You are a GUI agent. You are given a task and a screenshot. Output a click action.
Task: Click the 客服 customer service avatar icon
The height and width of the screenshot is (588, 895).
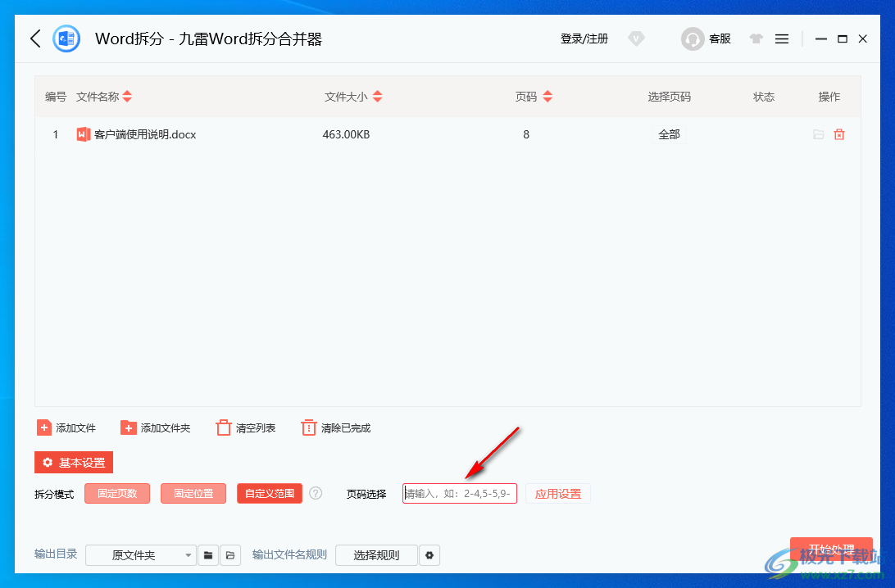693,38
